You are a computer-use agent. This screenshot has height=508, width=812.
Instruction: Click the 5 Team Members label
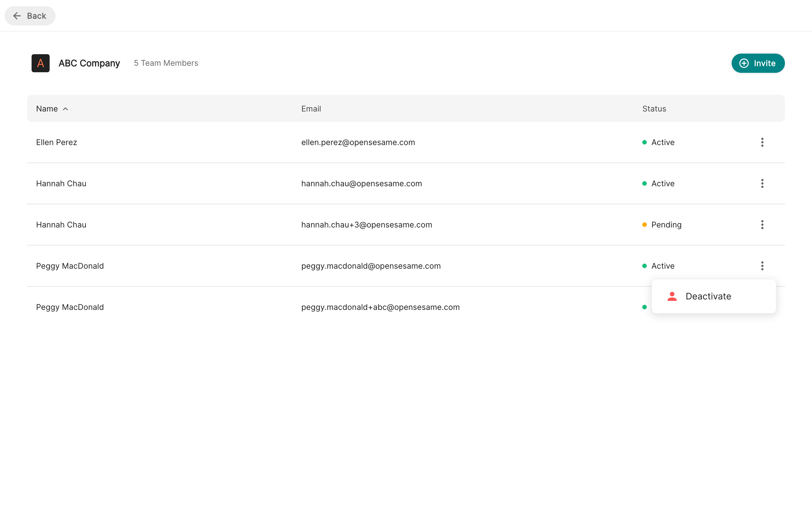coord(166,63)
